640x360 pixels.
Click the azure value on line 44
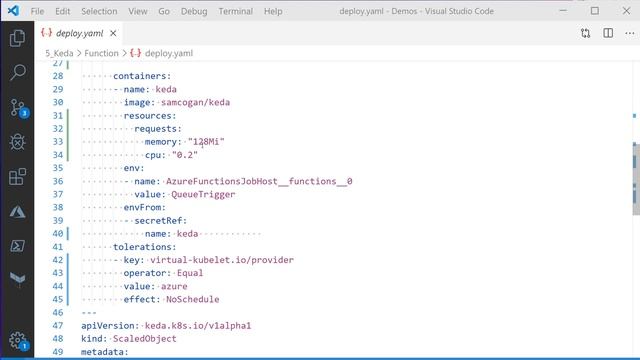pyautogui.click(x=174, y=286)
